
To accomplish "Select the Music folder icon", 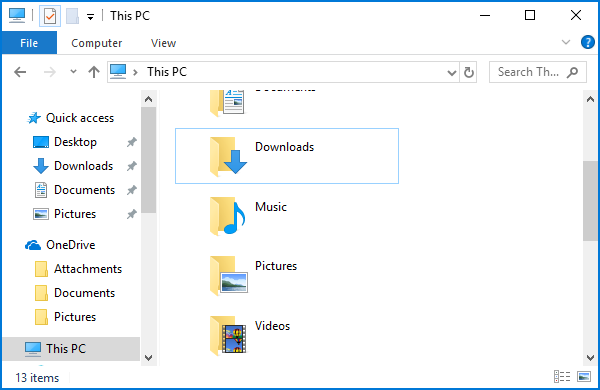I will pos(227,216).
